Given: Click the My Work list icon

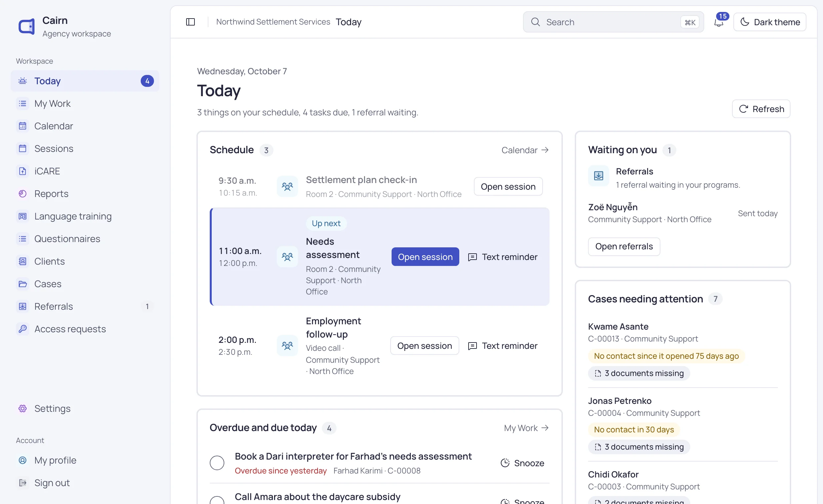Looking at the screenshot, I should tap(22, 103).
